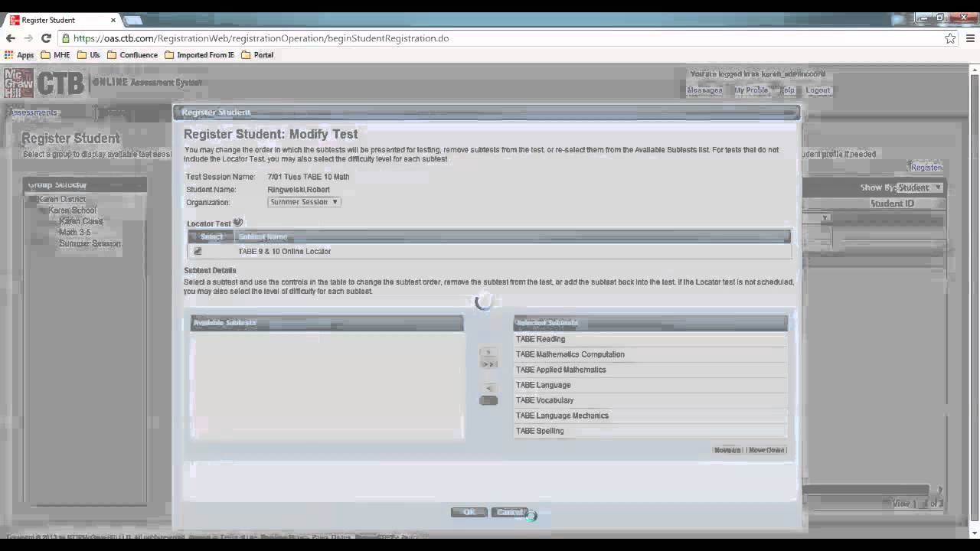980x551 pixels.
Task: Click the Cancel button
Action: (509, 513)
